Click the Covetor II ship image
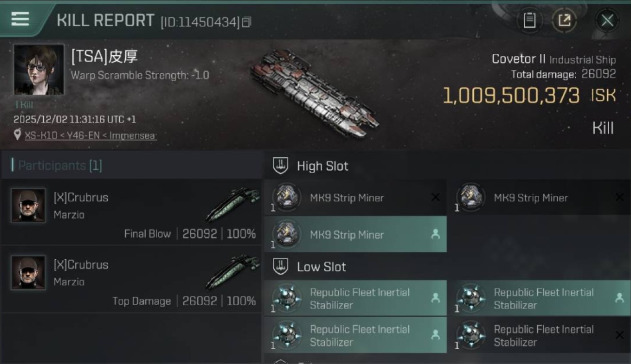The width and height of the screenshot is (631, 364). pyautogui.click(x=315, y=92)
